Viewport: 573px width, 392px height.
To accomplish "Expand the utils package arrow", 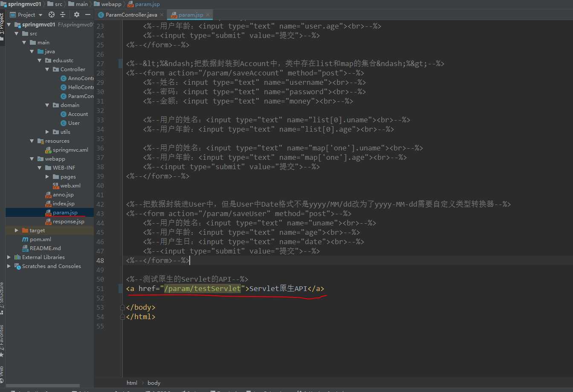I will click(47, 132).
